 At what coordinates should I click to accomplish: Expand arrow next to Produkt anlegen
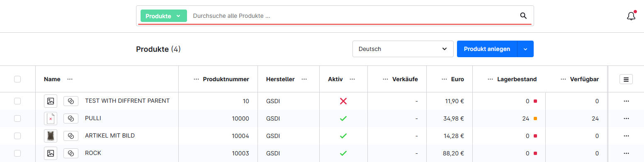tap(525, 49)
